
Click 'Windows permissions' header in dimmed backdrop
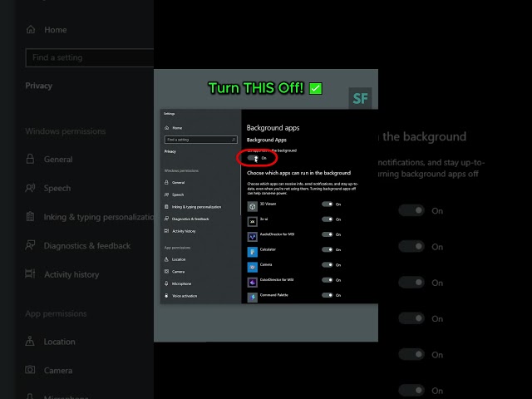pyautogui.click(x=66, y=131)
